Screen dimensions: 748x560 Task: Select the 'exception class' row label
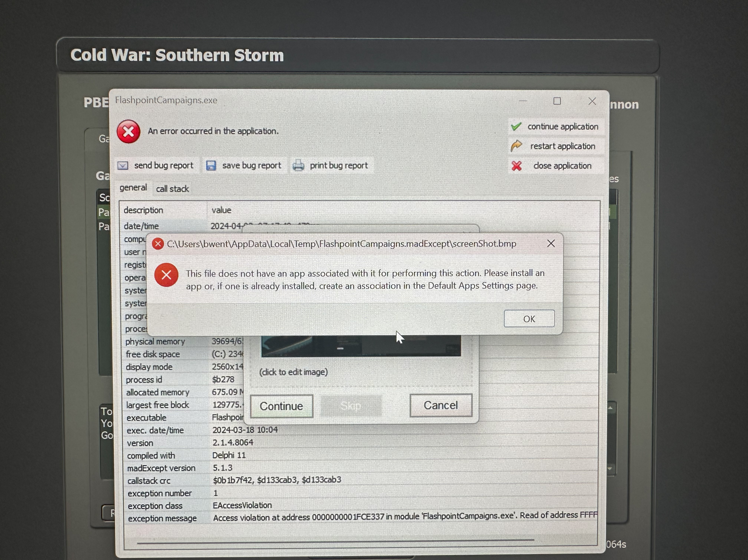click(x=155, y=506)
